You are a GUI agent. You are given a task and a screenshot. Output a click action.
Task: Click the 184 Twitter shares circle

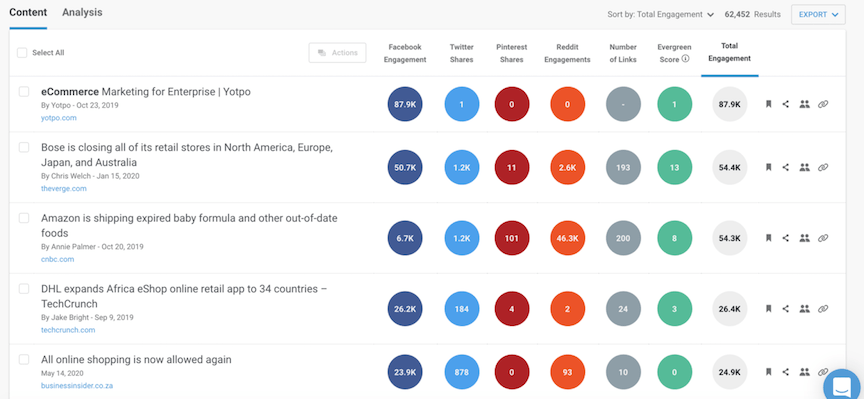click(462, 309)
